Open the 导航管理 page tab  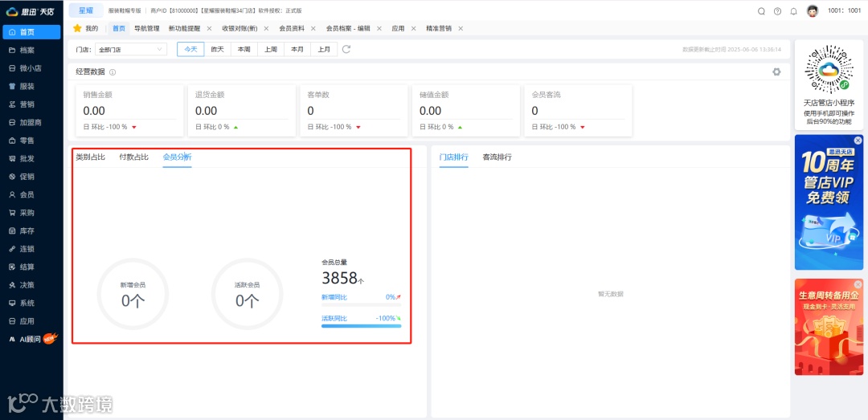click(147, 28)
